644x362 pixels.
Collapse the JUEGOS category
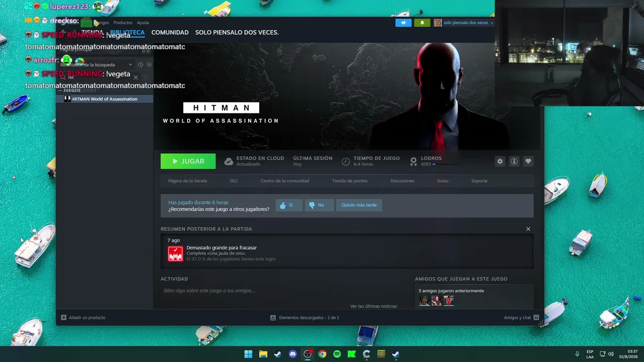60,90
